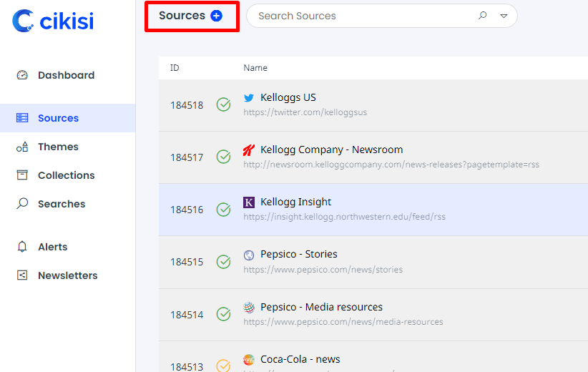Select ID 184516 cell

(x=187, y=210)
